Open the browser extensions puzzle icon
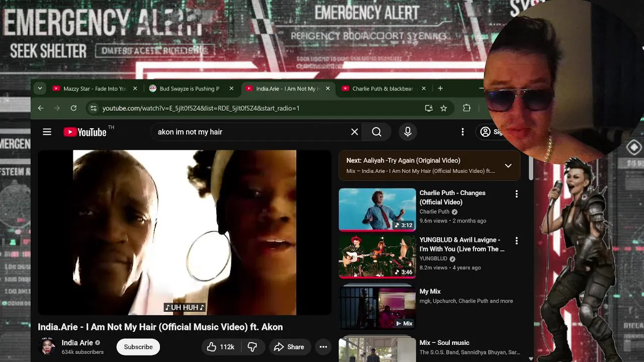Image resolution: width=644 pixels, height=362 pixels. [466, 108]
